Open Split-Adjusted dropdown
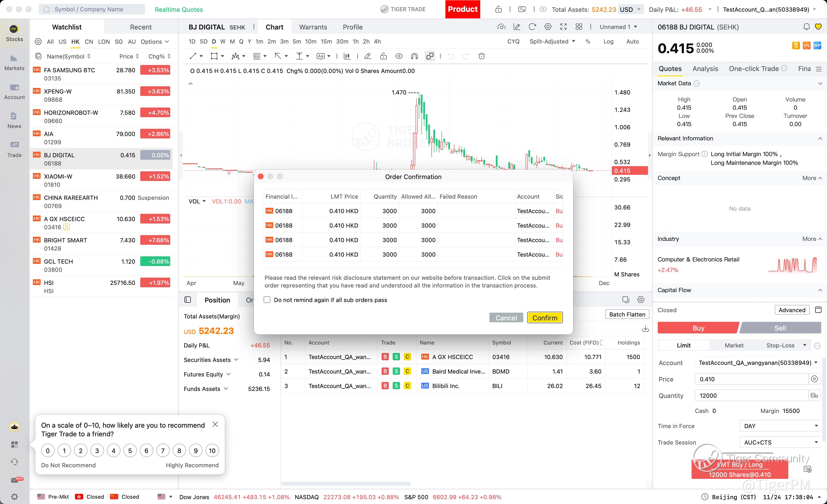Screen dimensions: 827x504 (552, 42)
